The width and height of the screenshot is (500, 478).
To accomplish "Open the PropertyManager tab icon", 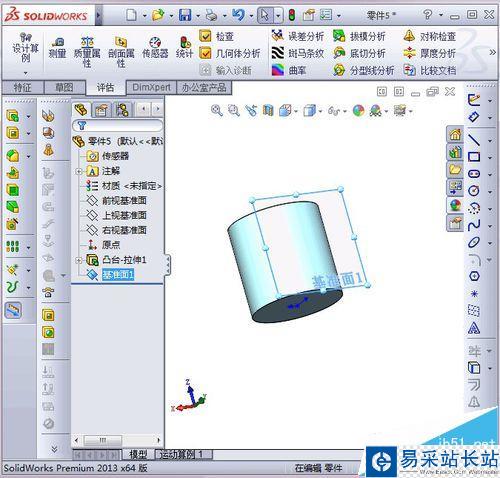I will [101, 110].
